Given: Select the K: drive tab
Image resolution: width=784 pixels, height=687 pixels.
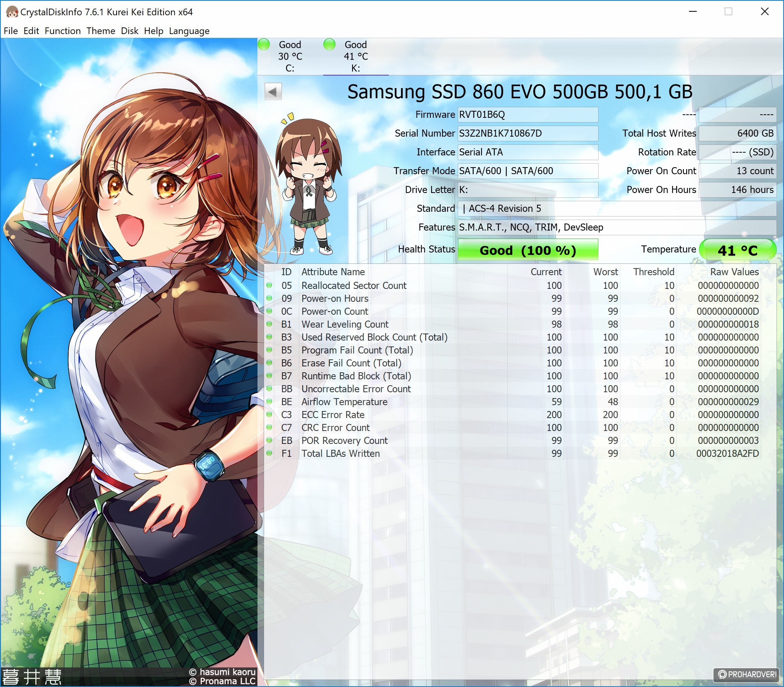Looking at the screenshot, I should tap(356, 56).
